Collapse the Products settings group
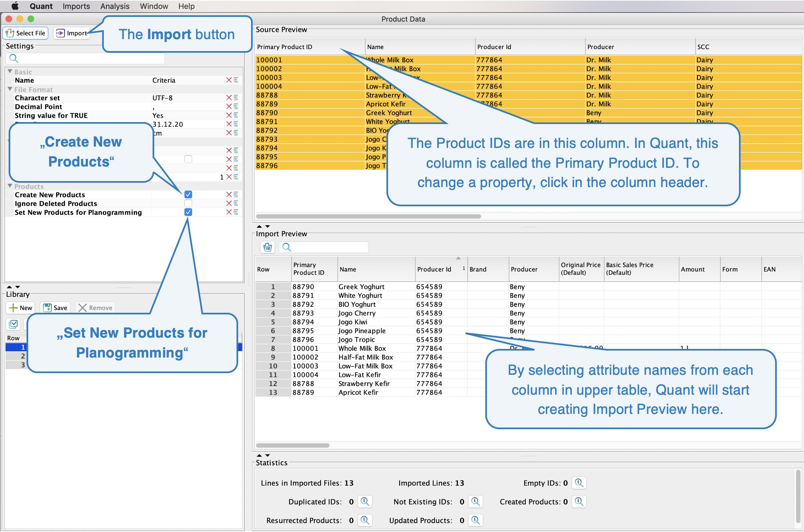804x532 pixels. point(10,186)
